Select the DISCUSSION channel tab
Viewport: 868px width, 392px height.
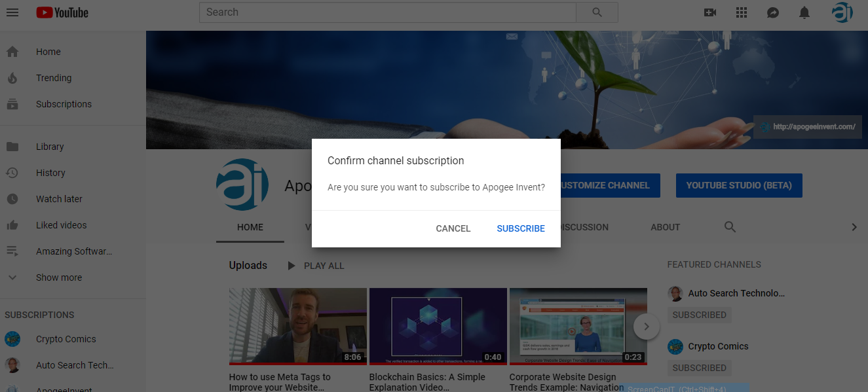584,227
